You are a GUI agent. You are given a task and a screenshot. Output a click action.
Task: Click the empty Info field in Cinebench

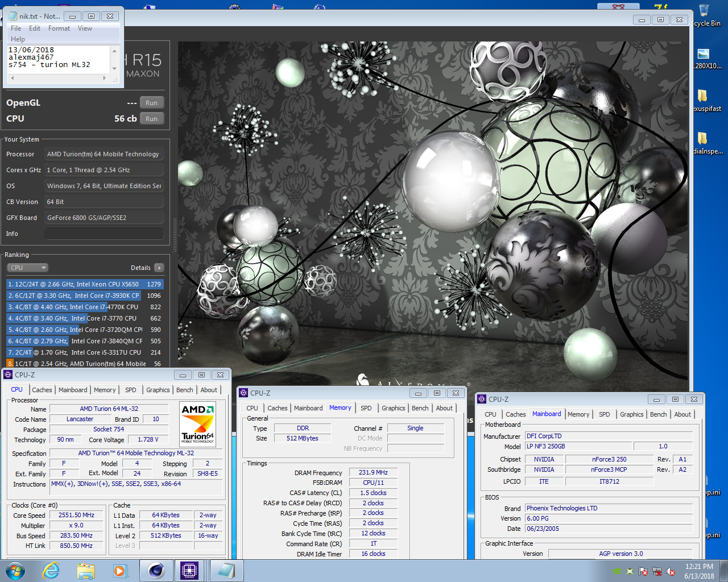[x=104, y=234]
